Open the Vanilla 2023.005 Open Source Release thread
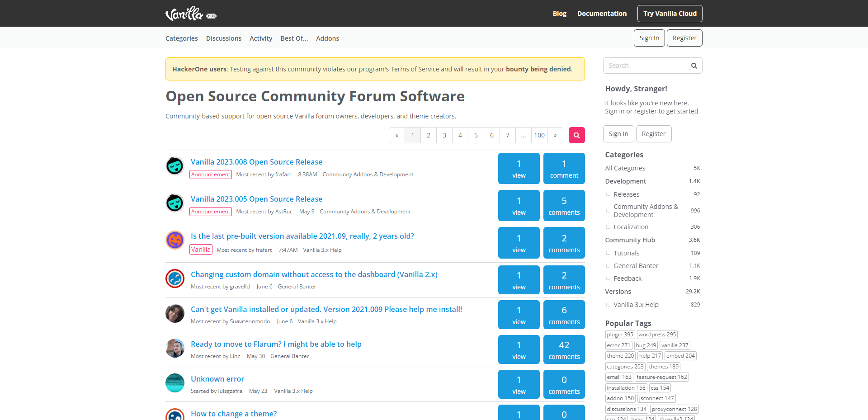This screenshot has height=420, width=868. (256, 199)
